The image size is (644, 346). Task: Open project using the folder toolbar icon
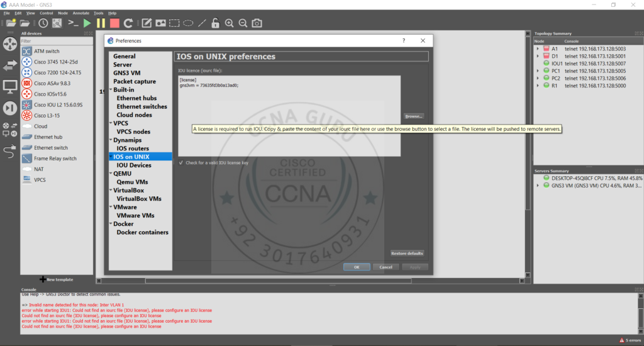click(25, 23)
